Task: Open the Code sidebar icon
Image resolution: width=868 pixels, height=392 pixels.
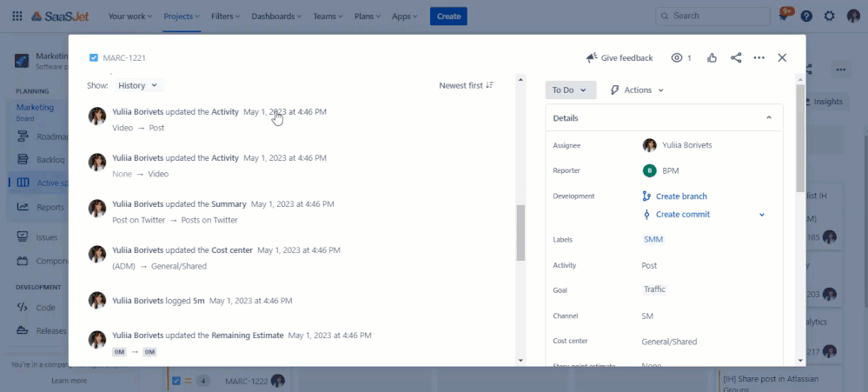Action: click(23, 308)
